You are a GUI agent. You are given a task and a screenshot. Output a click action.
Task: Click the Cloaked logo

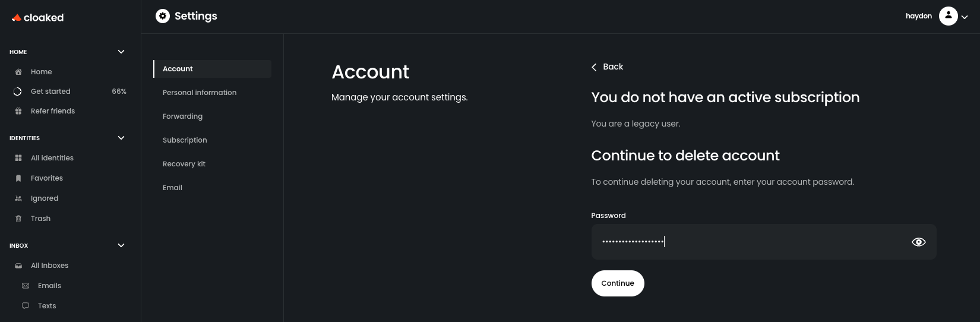pyautogui.click(x=37, y=18)
